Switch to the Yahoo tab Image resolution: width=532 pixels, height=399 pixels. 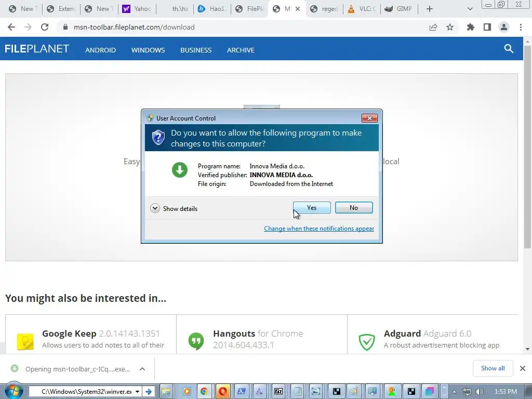[137, 9]
